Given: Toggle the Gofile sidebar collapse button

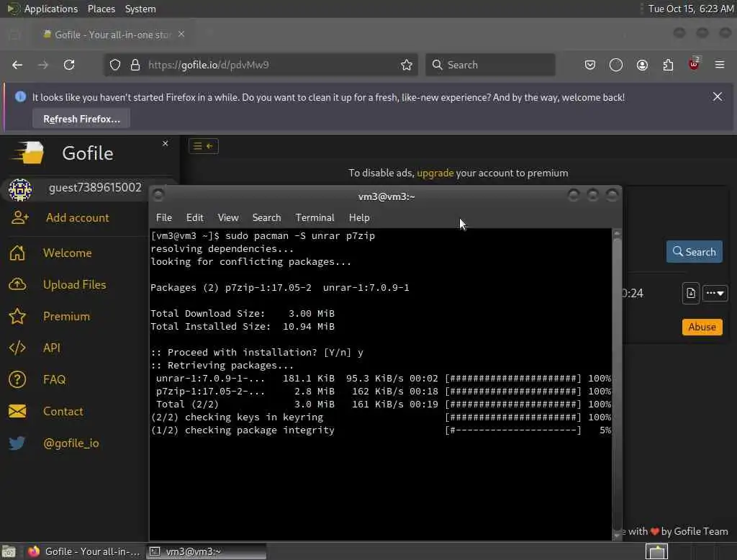Looking at the screenshot, I should tap(204, 146).
